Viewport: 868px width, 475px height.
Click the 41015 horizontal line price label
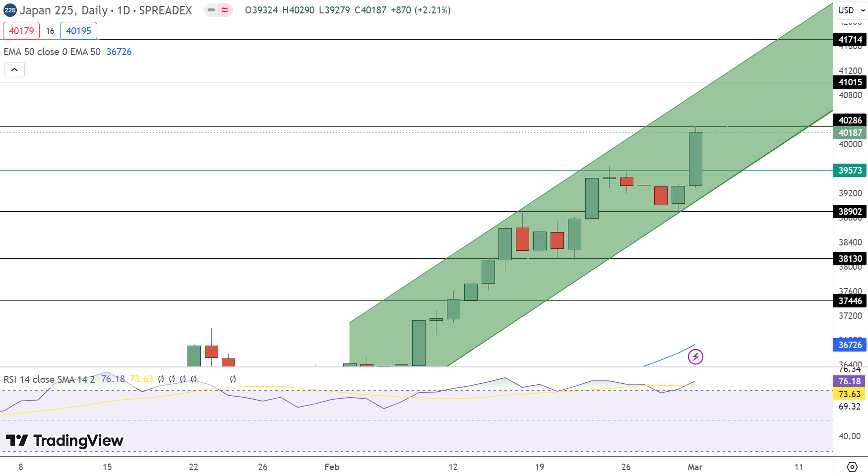tap(850, 82)
